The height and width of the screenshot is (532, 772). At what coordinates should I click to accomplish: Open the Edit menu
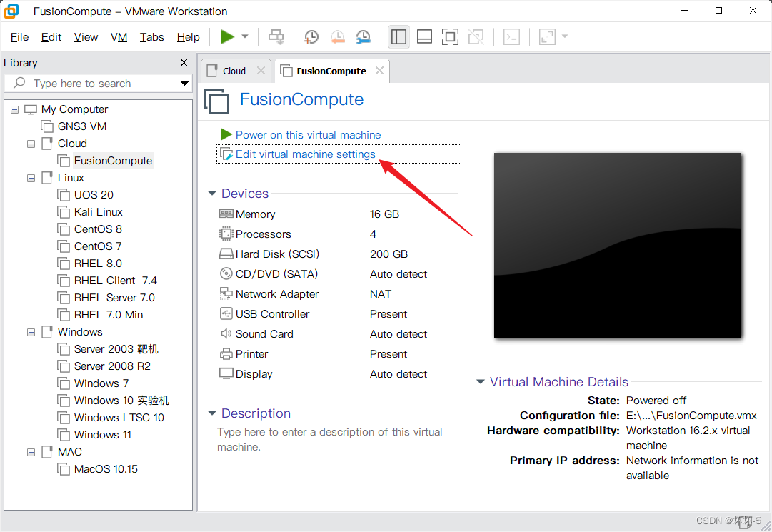[x=51, y=37]
